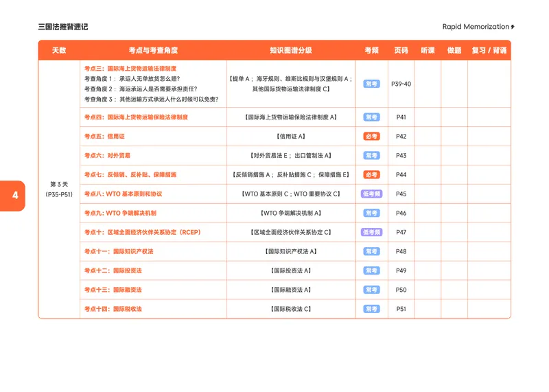
Task: Click page number P45
Action: 401,194
